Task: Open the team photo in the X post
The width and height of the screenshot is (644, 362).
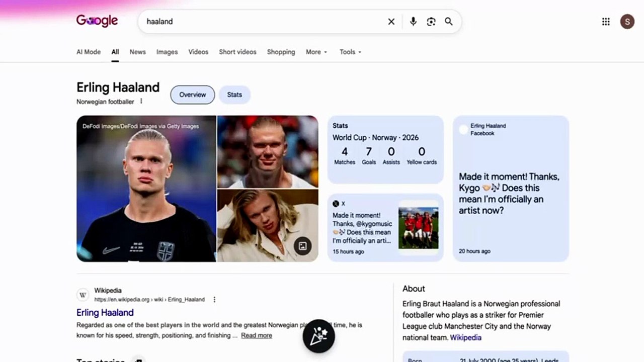Action: pos(418,228)
